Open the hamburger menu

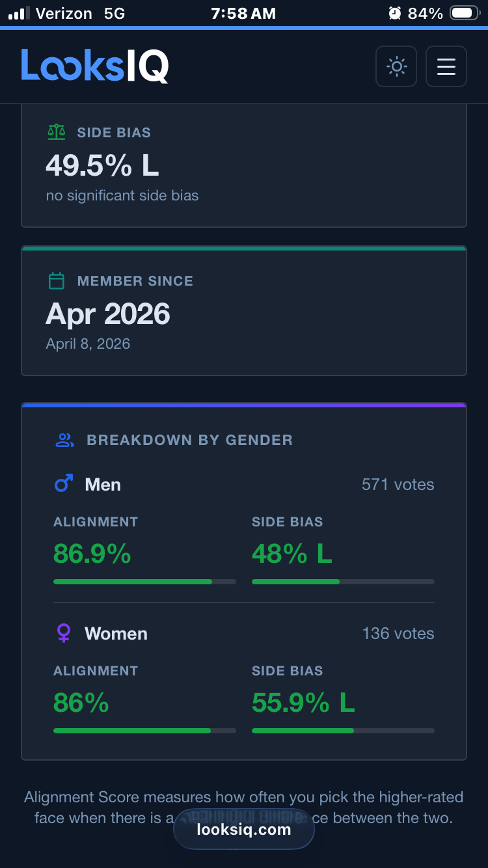pyautogui.click(x=446, y=66)
